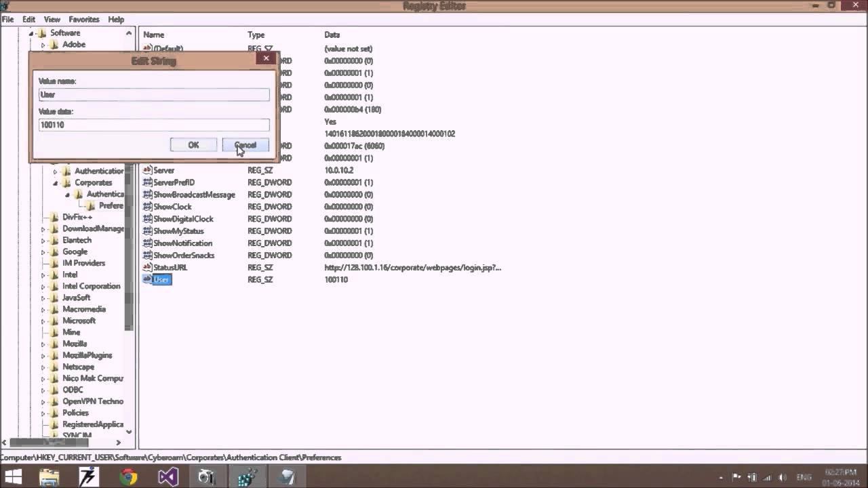Click the StatusURL data http://128.100.1.16 link text

[412, 268]
